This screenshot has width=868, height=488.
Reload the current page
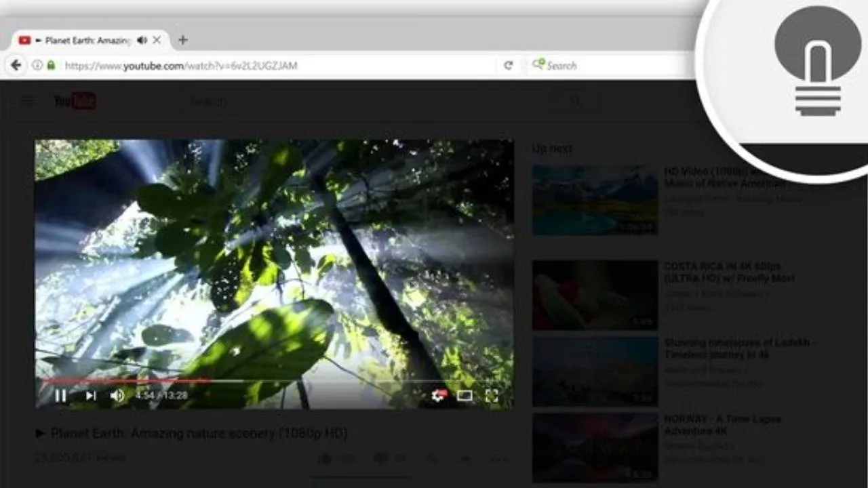pos(508,65)
